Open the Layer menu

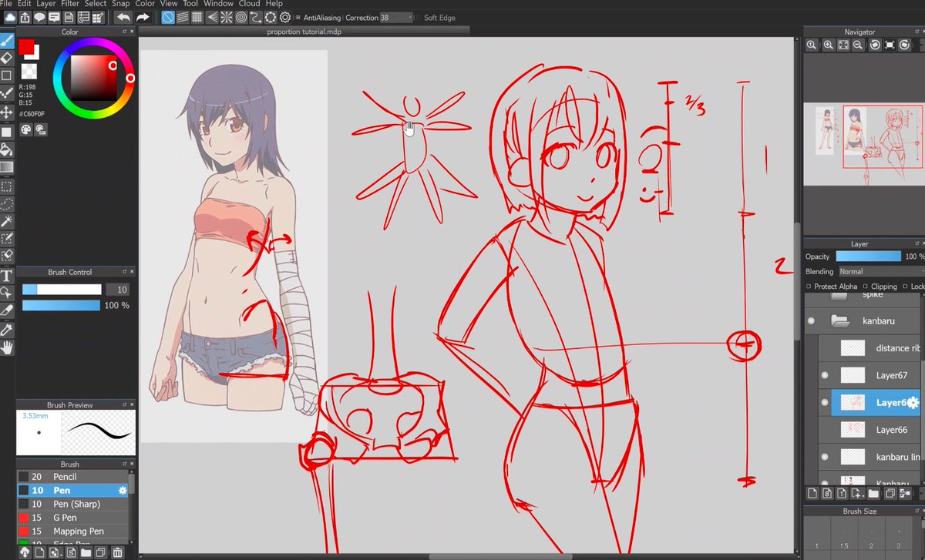tap(45, 4)
